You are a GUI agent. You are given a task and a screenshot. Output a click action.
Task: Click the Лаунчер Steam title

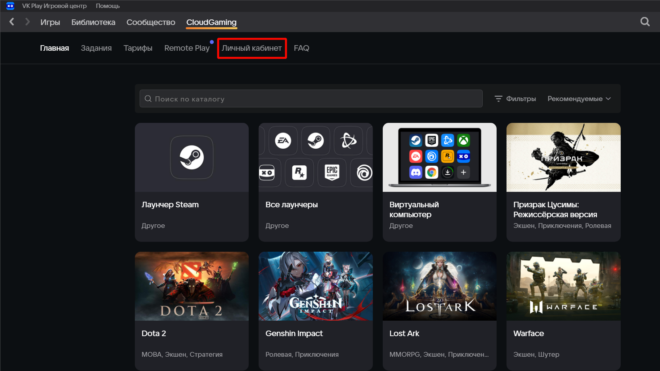[170, 205]
